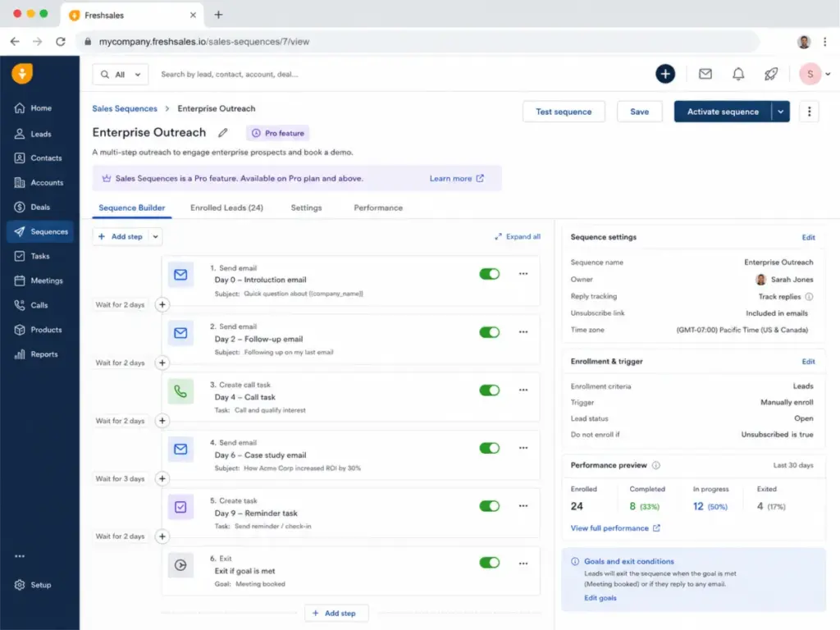Insert a step after Day 9 Reminder task
The height and width of the screenshot is (630, 840).
pos(162,536)
